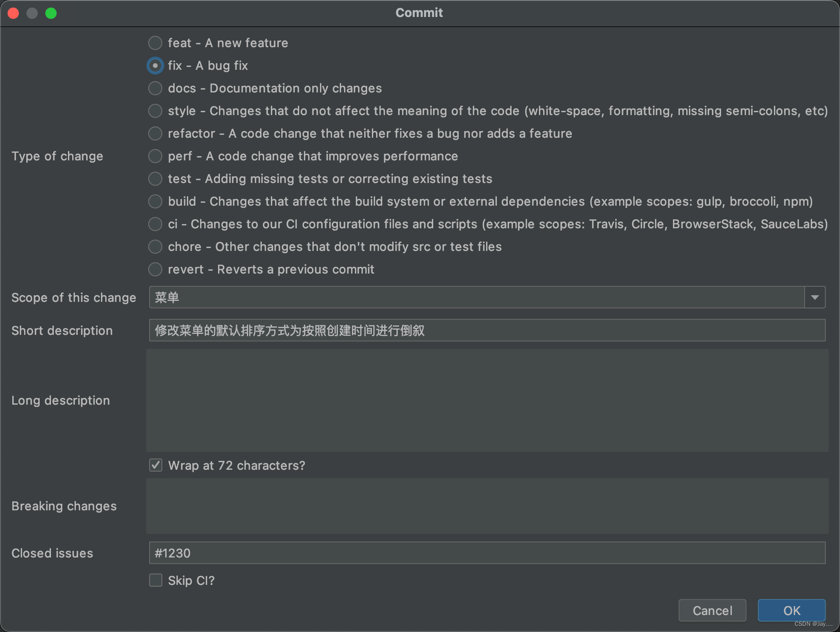Choose the 'style' change type radio button
Screen dimensions: 840x632
pyautogui.click(x=155, y=111)
